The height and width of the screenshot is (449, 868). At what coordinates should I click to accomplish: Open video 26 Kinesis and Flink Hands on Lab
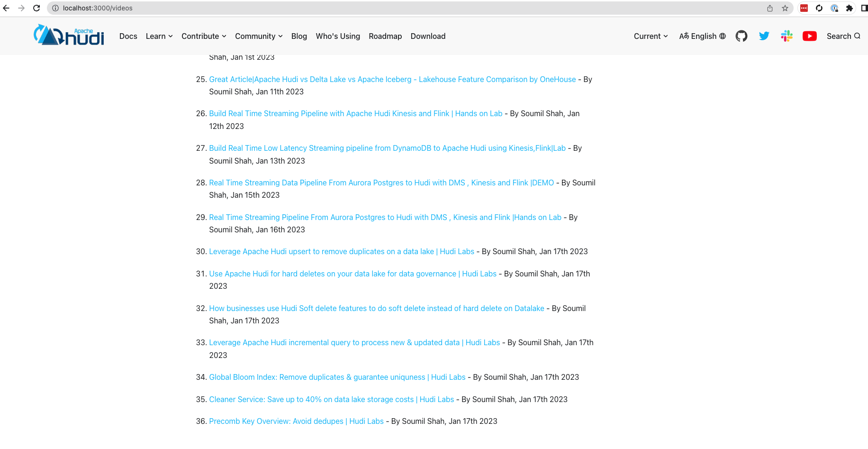356,113
